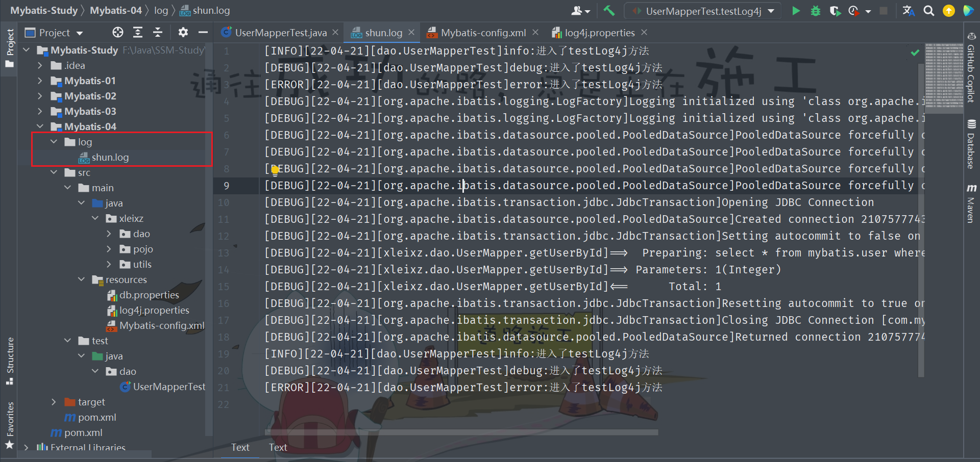Image resolution: width=980 pixels, height=462 pixels.
Task: Expand the Mybatis-03 module
Action: [40, 111]
